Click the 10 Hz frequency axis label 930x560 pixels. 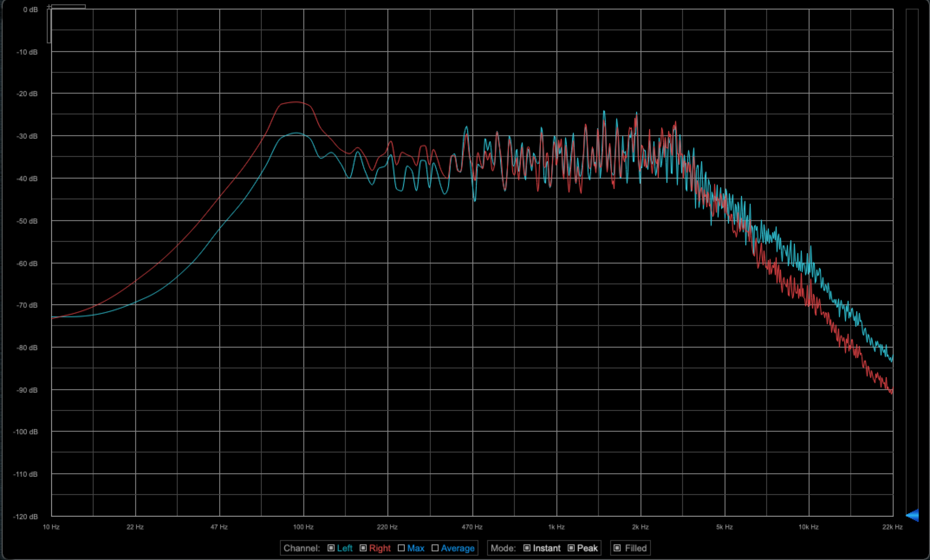[51, 527]
